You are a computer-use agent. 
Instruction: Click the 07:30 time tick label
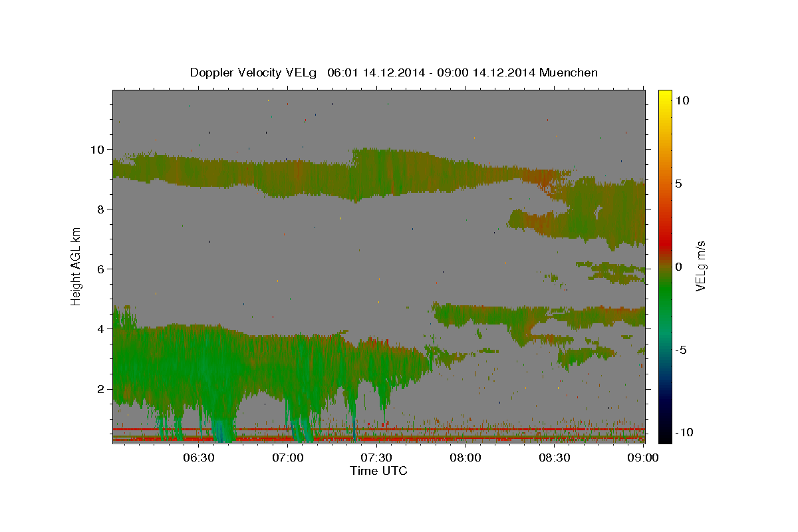click(x=376, y=458)
